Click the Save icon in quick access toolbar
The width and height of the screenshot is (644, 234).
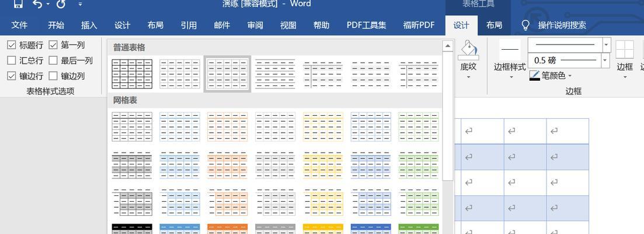18,4
